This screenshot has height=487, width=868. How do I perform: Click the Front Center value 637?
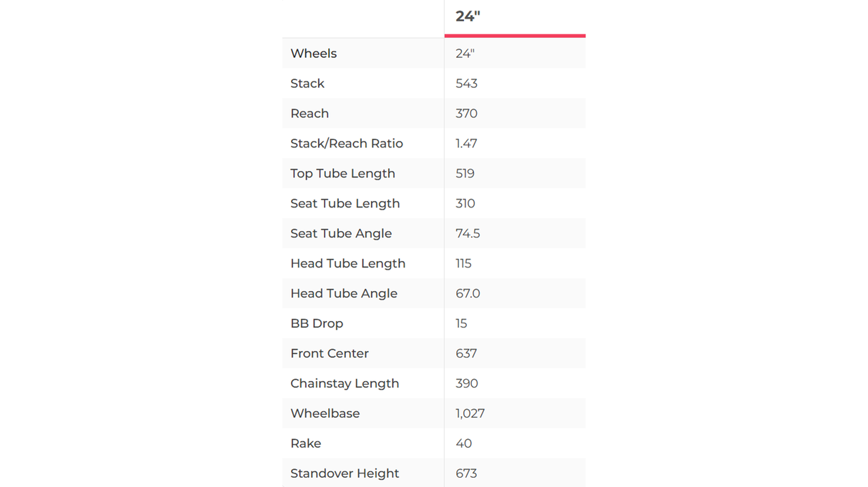point(466,354)
